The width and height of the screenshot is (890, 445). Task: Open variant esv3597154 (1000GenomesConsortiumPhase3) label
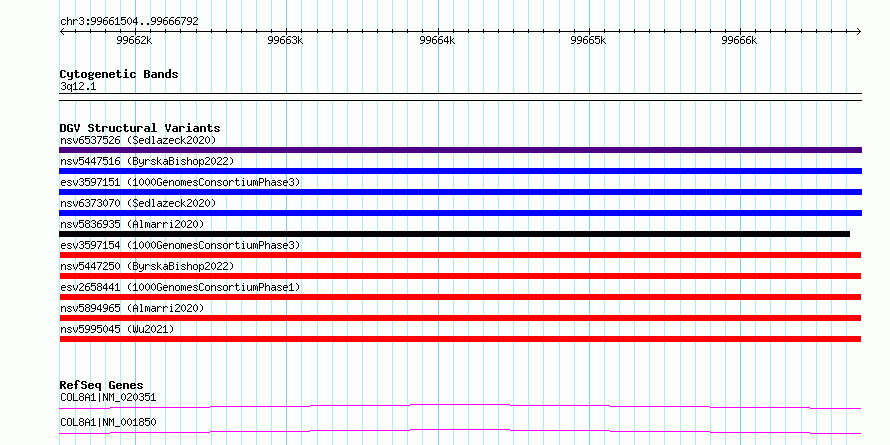coord(180,245)
